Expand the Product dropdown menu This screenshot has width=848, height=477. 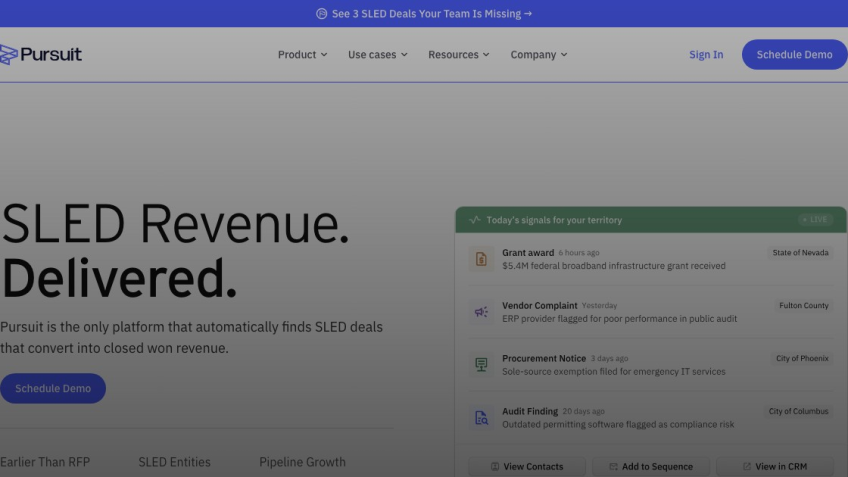[x=302, y=55]
